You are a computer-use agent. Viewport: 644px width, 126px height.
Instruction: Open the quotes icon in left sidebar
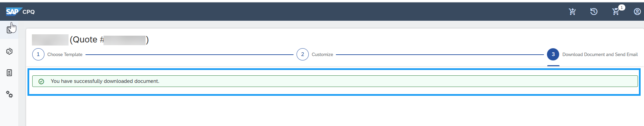[10, 30]
